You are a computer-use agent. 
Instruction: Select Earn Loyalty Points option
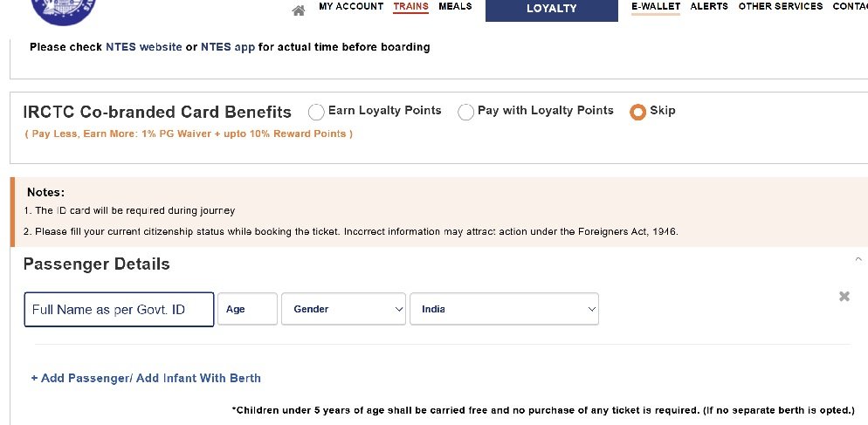(x=316, y=112)
